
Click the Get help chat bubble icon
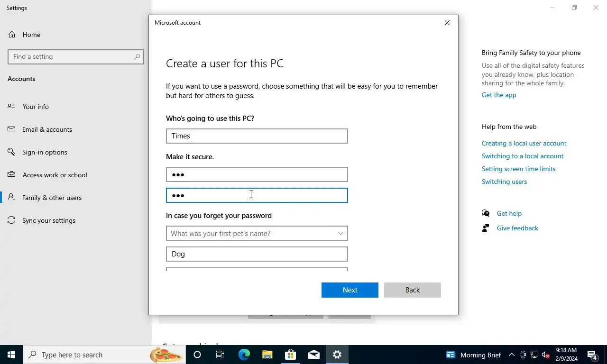[x=486, y=213]
